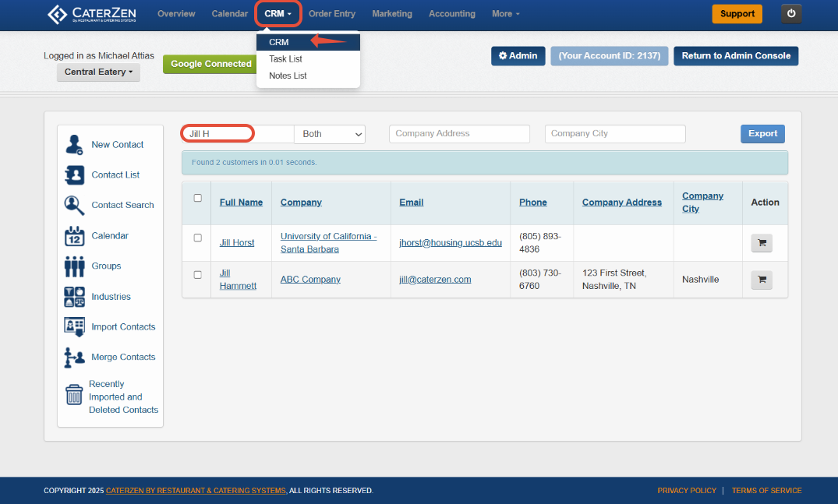
Task: Open the Both filter dropdown
Action: [x=330, y=134]
